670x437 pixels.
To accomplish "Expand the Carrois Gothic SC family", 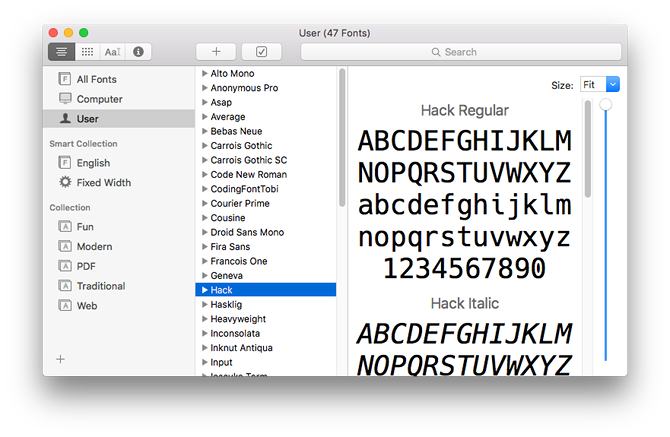I will coord(204,160).
